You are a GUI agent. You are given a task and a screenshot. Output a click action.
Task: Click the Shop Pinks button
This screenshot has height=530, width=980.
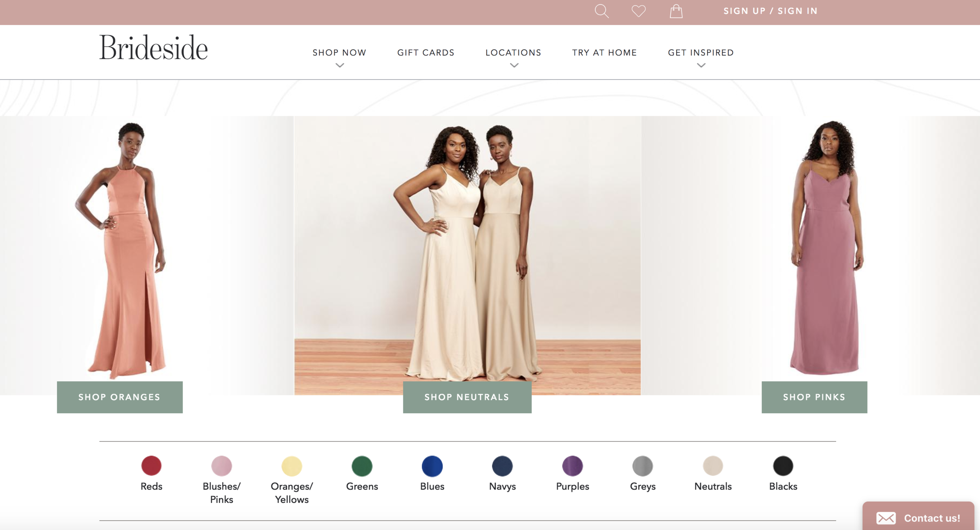coord(814,397)
